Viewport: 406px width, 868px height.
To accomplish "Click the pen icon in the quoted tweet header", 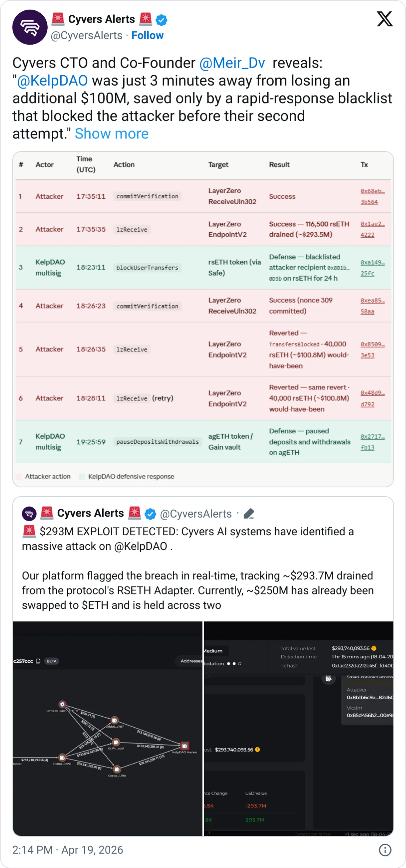I will click(249, 514).
